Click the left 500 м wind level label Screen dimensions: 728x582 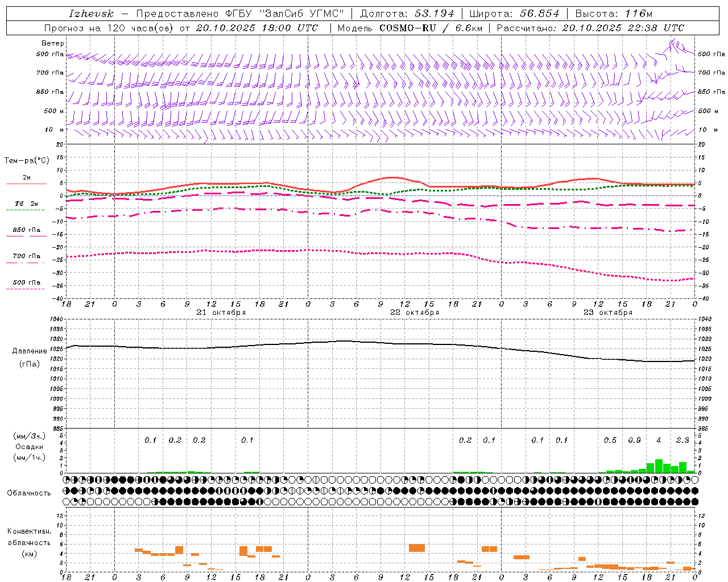[x=54, y=111]
